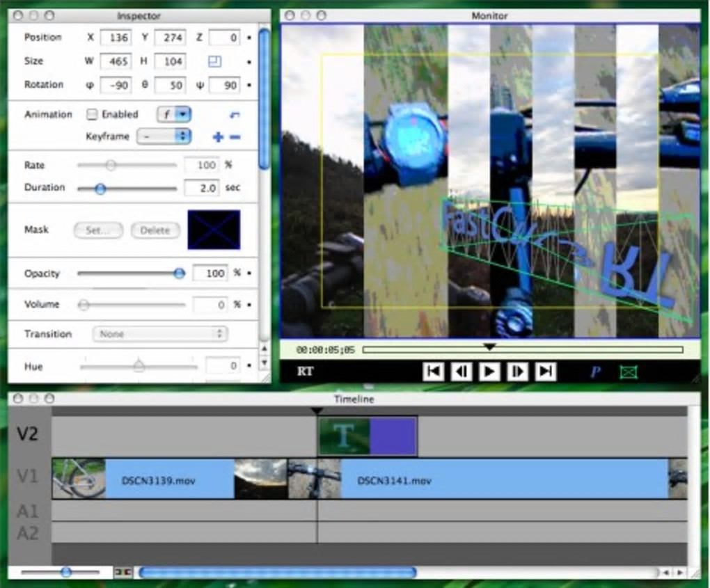Click the Position Z field
710x588 pixels.
click(x=225, y=38)
